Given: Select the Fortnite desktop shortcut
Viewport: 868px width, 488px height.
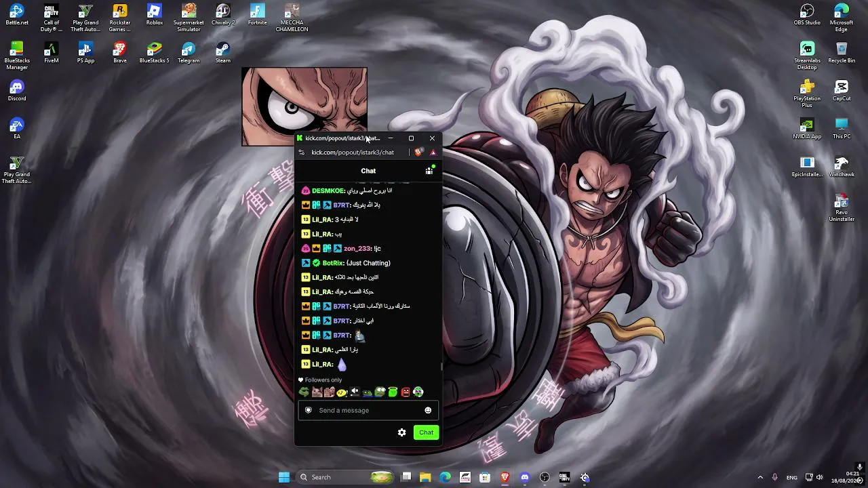Looking at the screenshot, I should (x=258, y=15).
